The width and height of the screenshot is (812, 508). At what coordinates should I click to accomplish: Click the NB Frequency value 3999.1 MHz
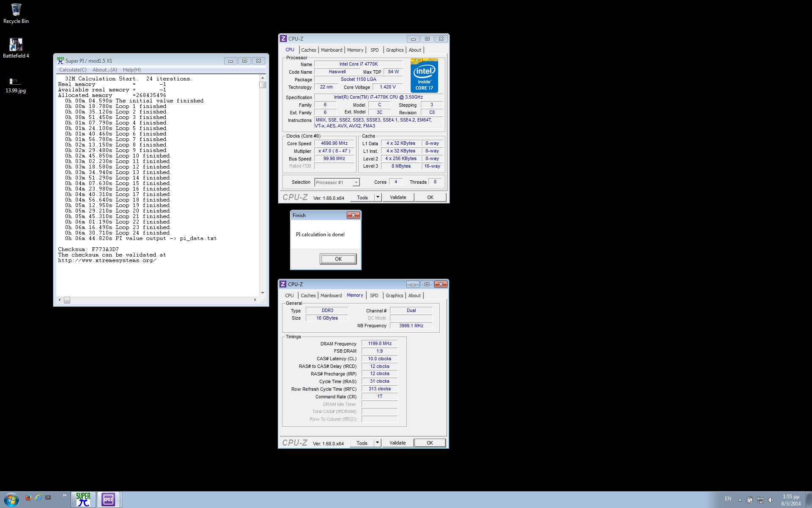coord(411,326)
